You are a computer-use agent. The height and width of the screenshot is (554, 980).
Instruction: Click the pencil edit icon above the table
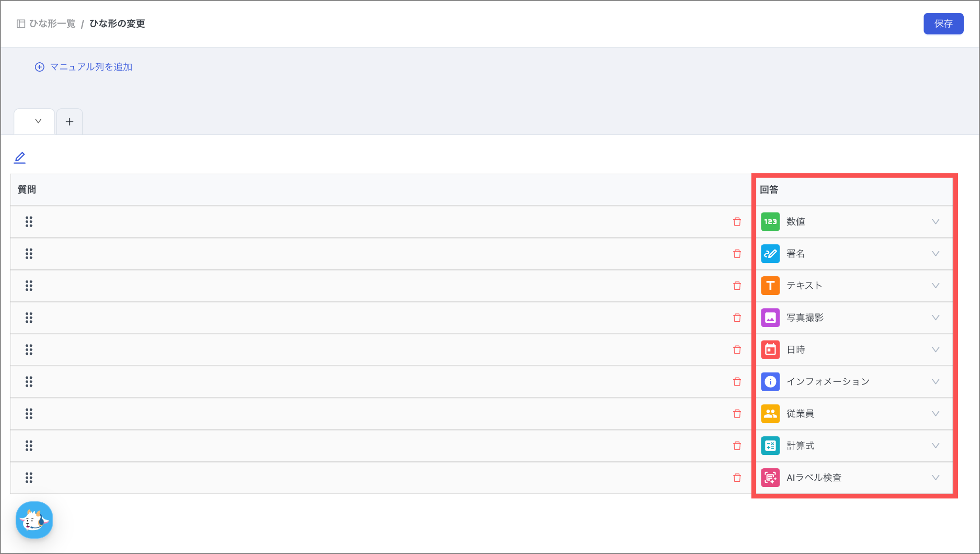click(x=20, y=158)
